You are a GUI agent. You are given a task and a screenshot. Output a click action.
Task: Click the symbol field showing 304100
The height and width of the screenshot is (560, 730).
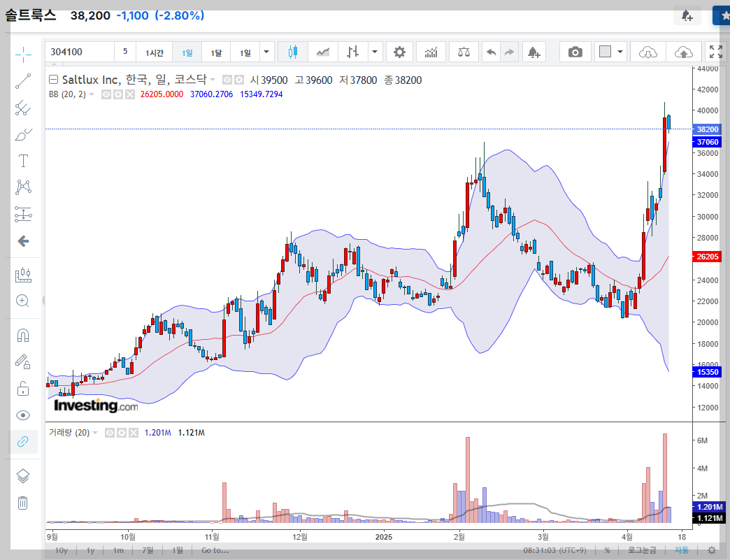click(80, 52)
